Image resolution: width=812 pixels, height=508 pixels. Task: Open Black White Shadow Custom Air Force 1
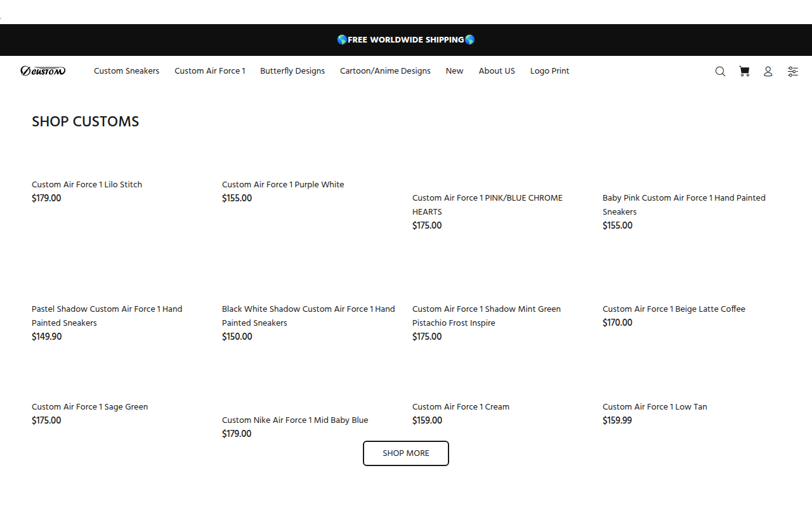[308, 316]
